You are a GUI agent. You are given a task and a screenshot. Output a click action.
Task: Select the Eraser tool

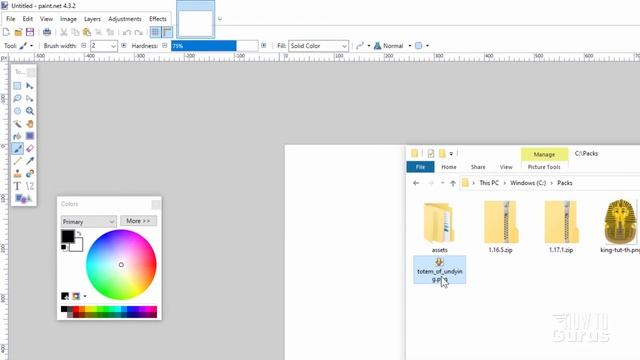click(x=30, y=149)
